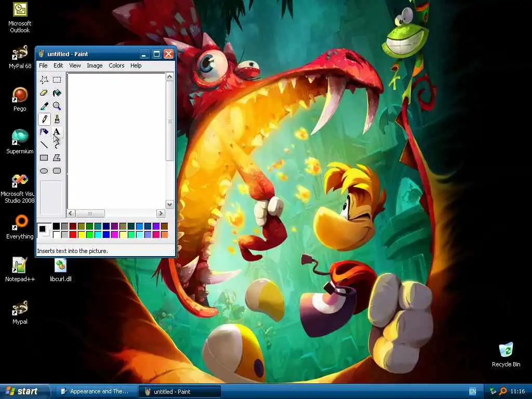Select the Supermium desktop icon

20,142
